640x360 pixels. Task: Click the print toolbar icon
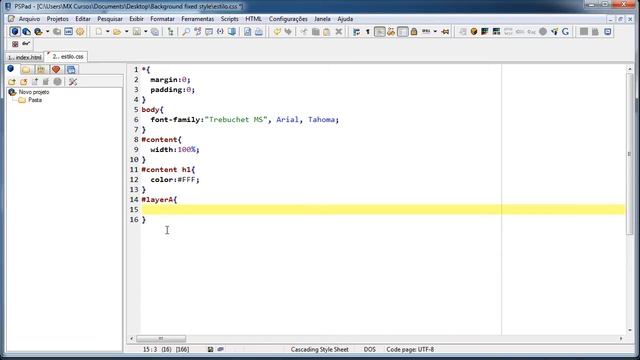click(259, 31)
